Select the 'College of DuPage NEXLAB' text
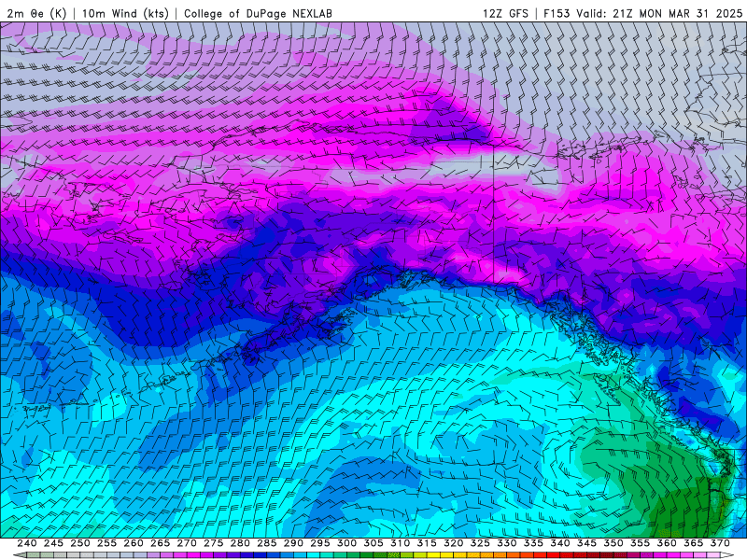The width and height of the screenshot is (747, 560). click(x=258, y=13)
